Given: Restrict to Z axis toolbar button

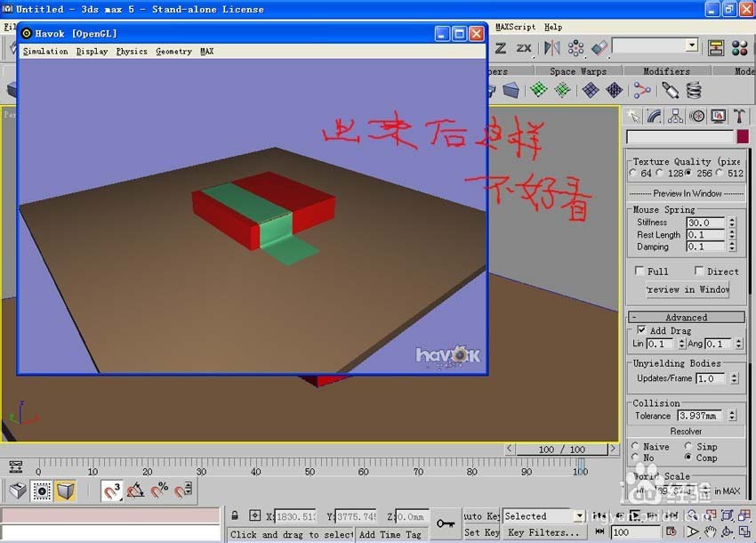Looking at the screenshot, I should 501,48.
